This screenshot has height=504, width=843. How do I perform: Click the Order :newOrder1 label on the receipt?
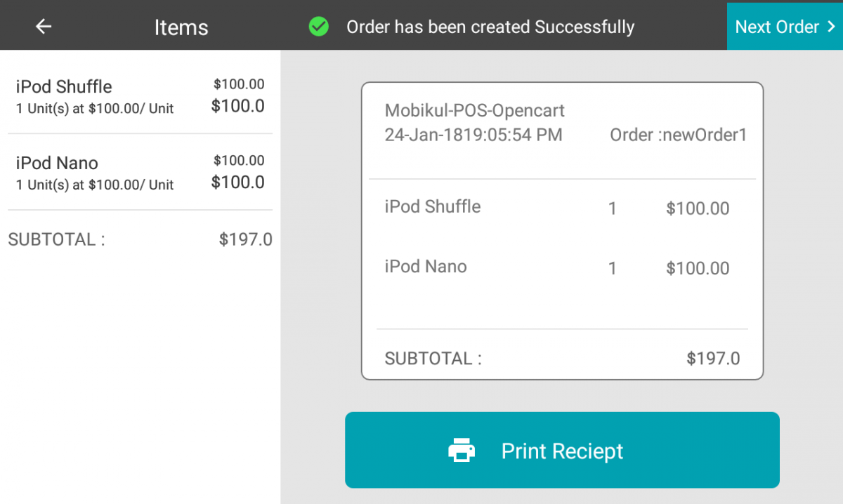[x=678, y=135]
